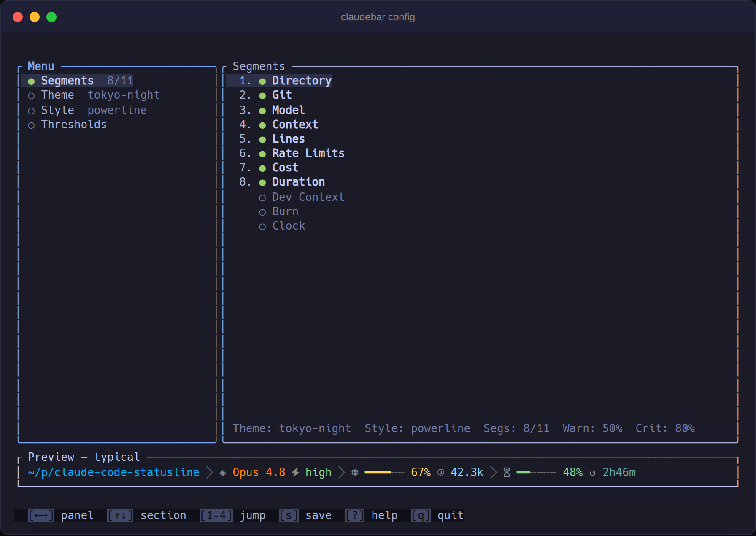Click the Preview — typical panel title
The image size is (756, 536).
point(84,457)
